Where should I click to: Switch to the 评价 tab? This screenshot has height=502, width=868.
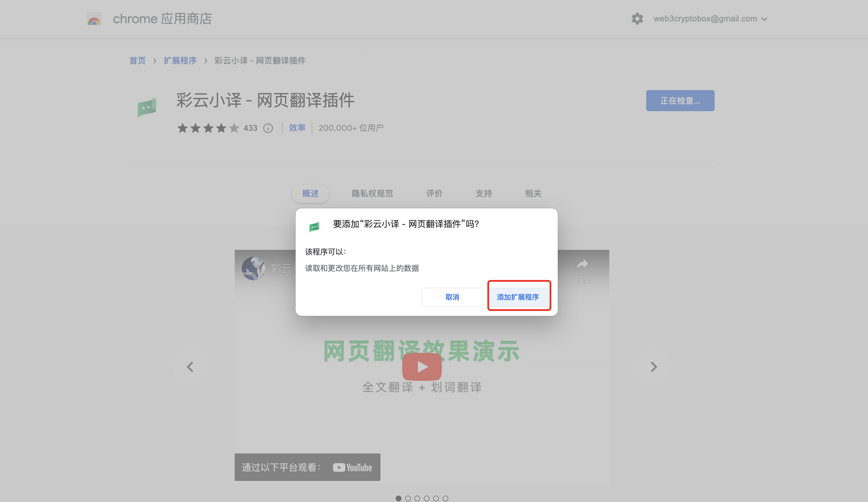pos(434,193)
